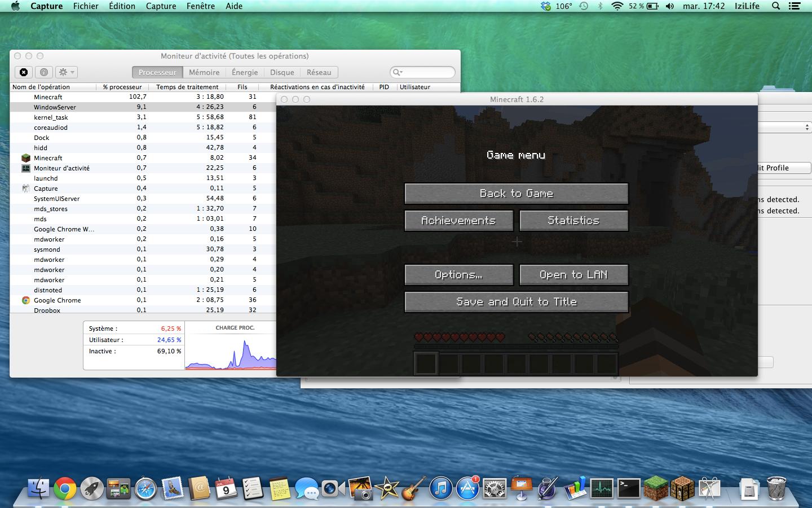Open Minecraft Options...
Image resolution: width=812 pixels, height=508 pixels.
(459, 275)
